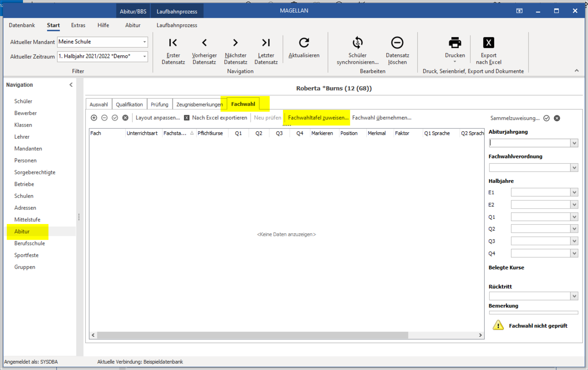Open the E2 Halbjahr dropdown
The height and width of the screenshot is (370, 588).
tap(574, 205)
